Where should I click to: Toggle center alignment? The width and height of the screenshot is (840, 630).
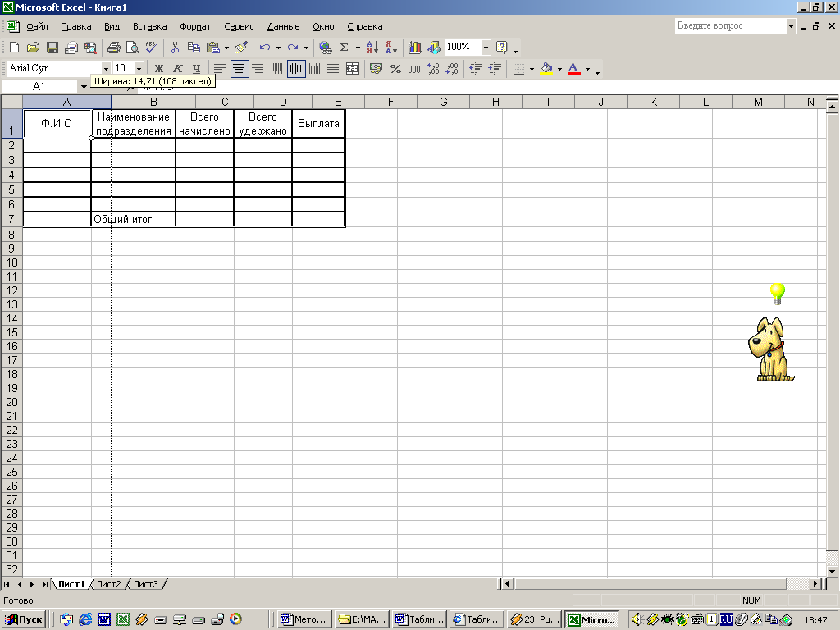pyautogui.click(x=239, y=69)
